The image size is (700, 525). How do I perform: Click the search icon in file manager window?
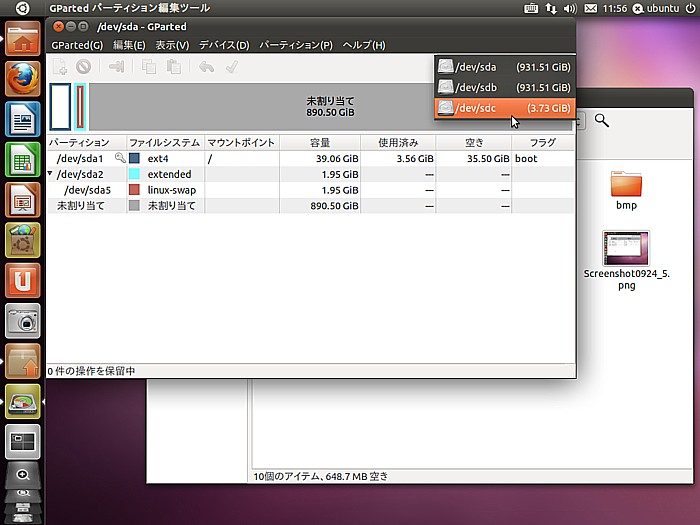click(602, 120)
